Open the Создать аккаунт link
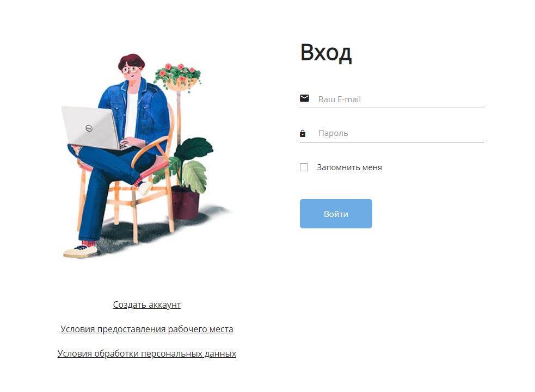This screenshot has width=535, height=392. pos(147,304)
